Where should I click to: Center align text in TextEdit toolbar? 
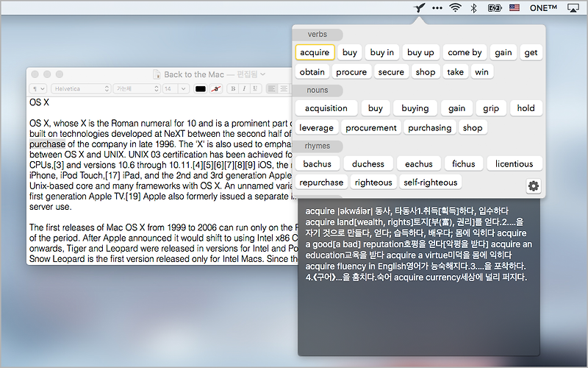coord(284,88)
